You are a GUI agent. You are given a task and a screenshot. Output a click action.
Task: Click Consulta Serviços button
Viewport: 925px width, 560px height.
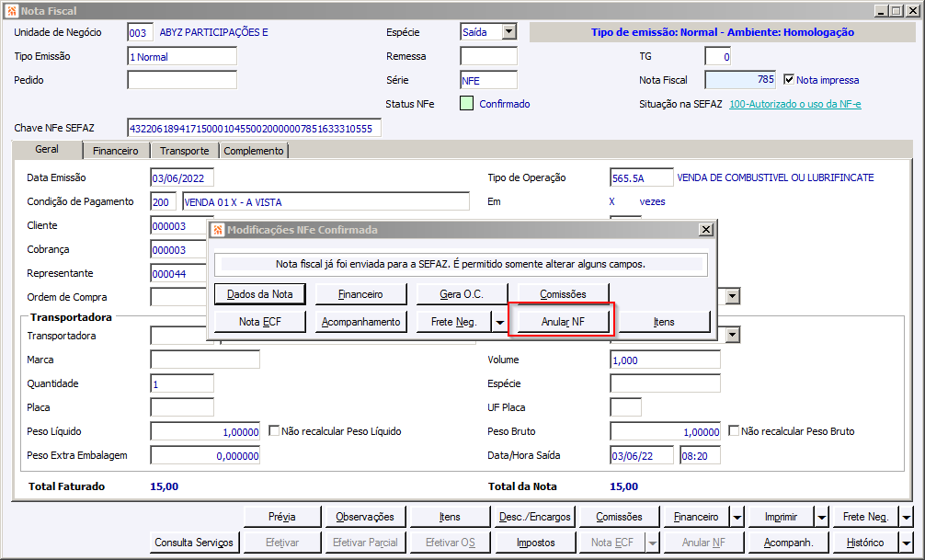pyautogui.click(x=194, y=543)
